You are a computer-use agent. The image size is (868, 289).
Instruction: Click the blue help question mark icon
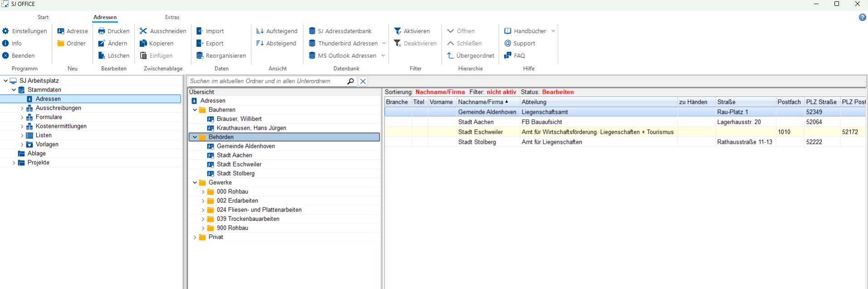tap(862, 17)
